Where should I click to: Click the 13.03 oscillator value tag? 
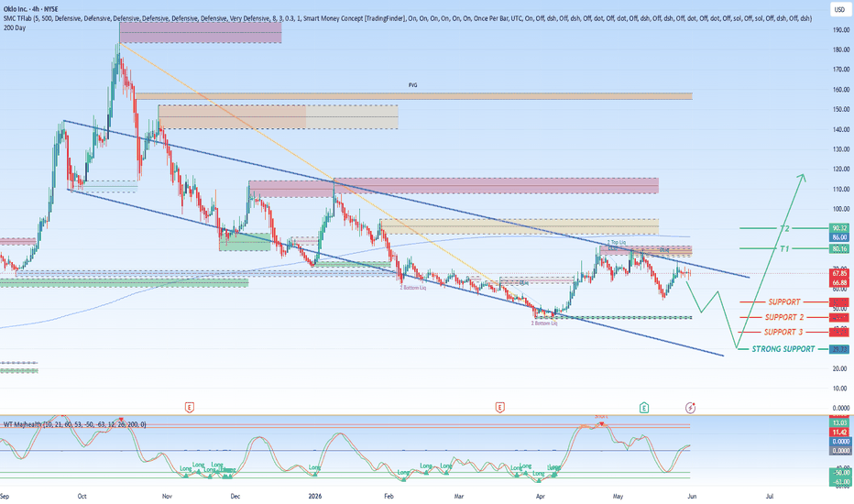point(839,422)
